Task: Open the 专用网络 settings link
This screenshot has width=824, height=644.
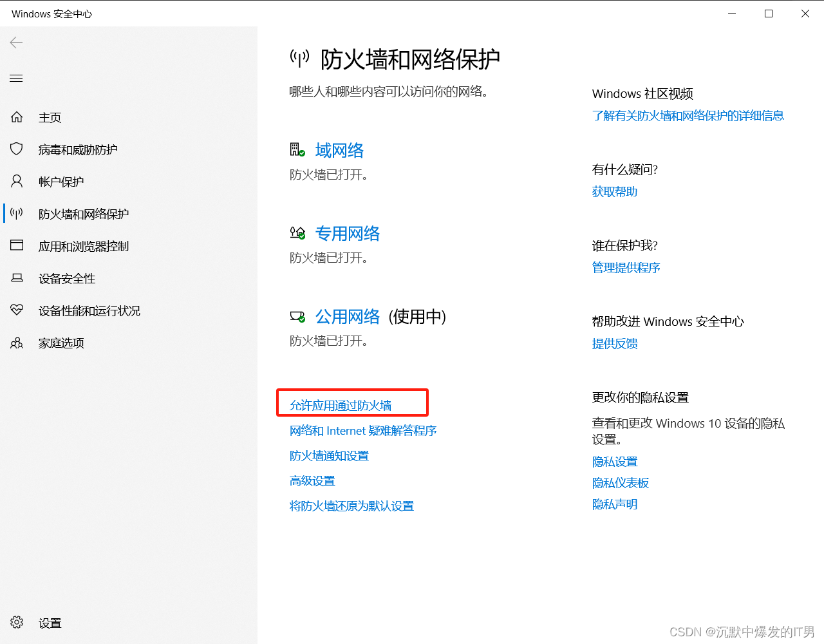Action: [348, 233]
